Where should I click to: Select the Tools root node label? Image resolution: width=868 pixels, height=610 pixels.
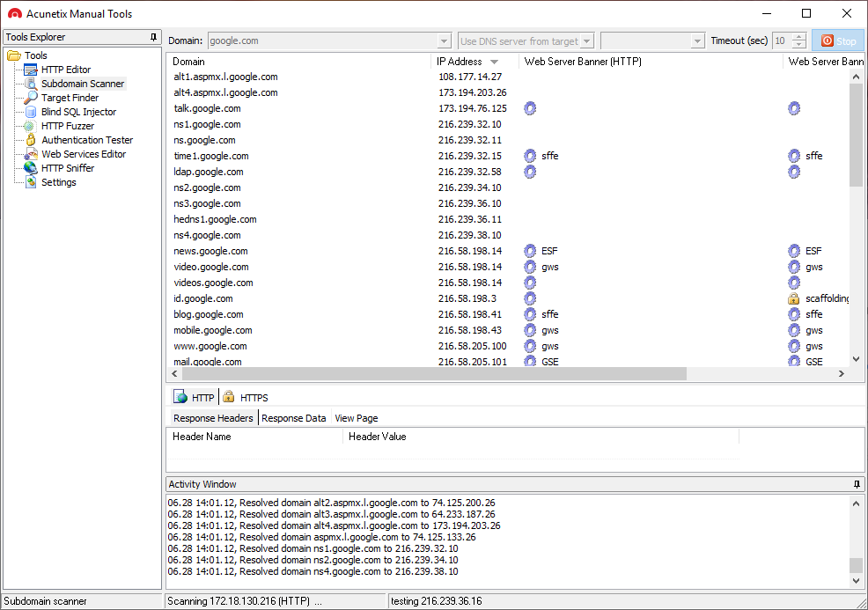coord(36,55)
